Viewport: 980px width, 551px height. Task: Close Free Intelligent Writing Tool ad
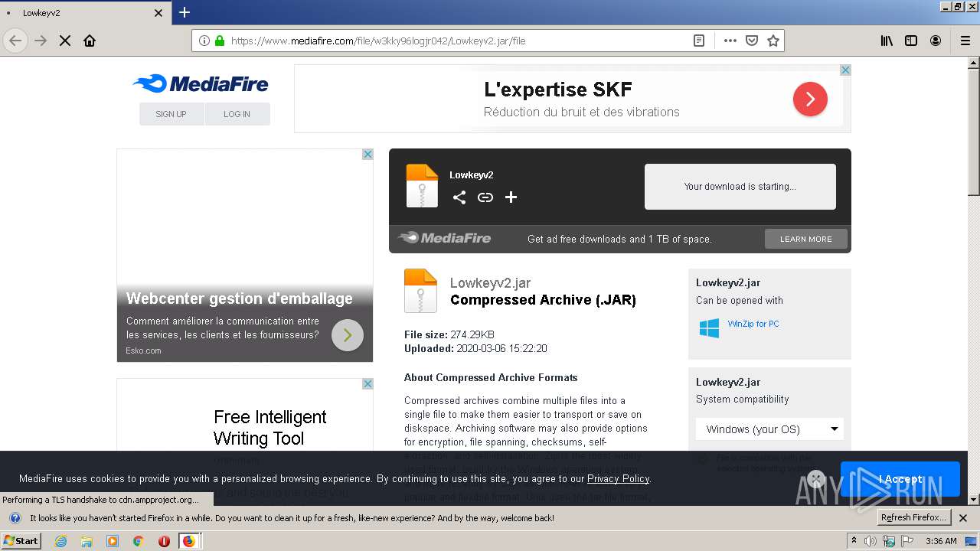[367, 383]
